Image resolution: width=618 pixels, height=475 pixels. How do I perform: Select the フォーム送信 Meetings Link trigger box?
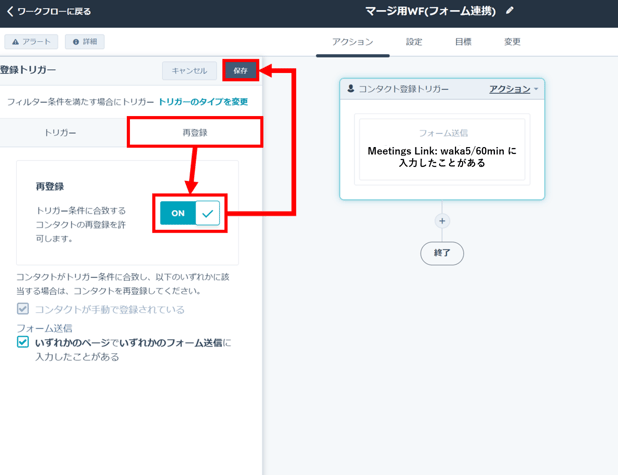pos(442,149)
